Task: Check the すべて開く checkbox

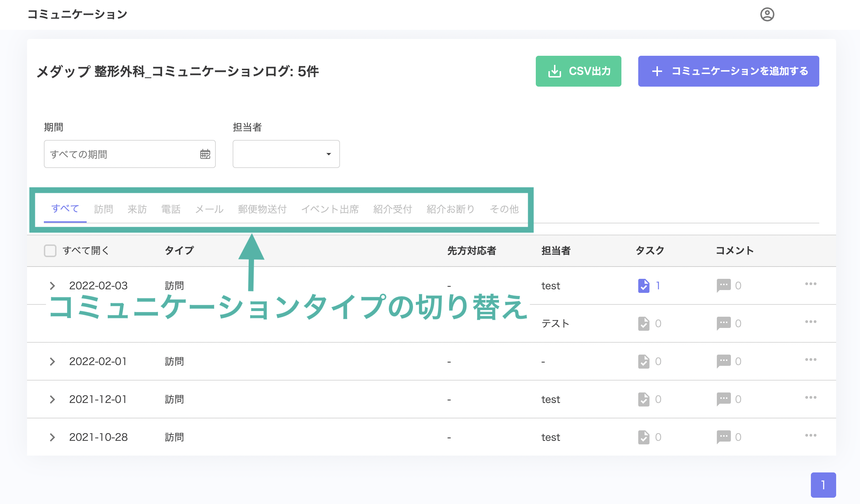Action: pos(50,251)
